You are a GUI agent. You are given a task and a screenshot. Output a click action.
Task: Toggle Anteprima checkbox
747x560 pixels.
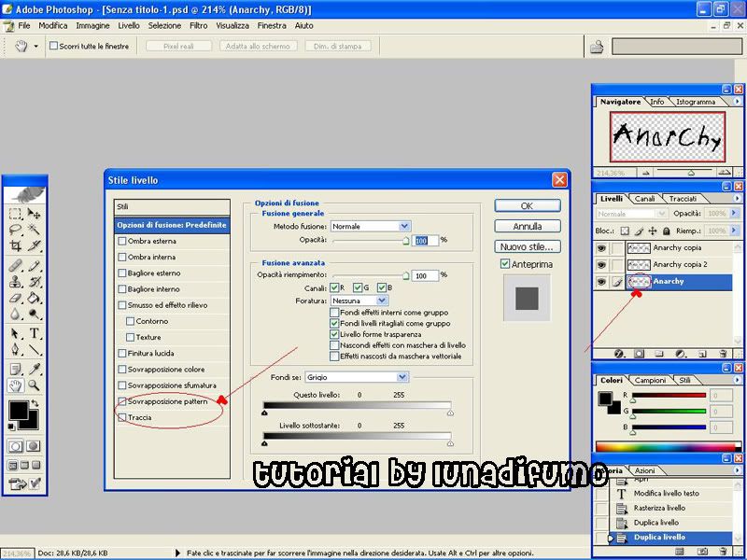click(x=505, y=264)
